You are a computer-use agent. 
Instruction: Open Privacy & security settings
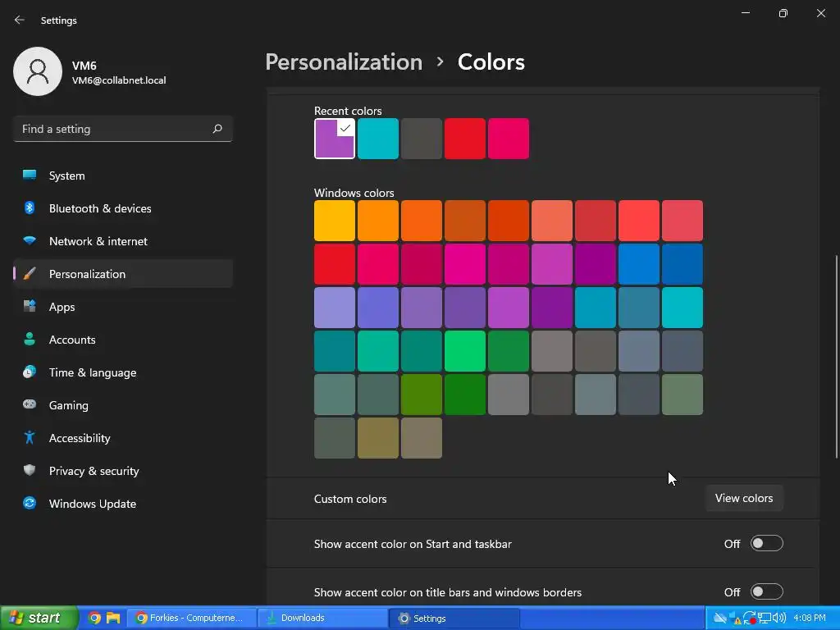(123, 471)
